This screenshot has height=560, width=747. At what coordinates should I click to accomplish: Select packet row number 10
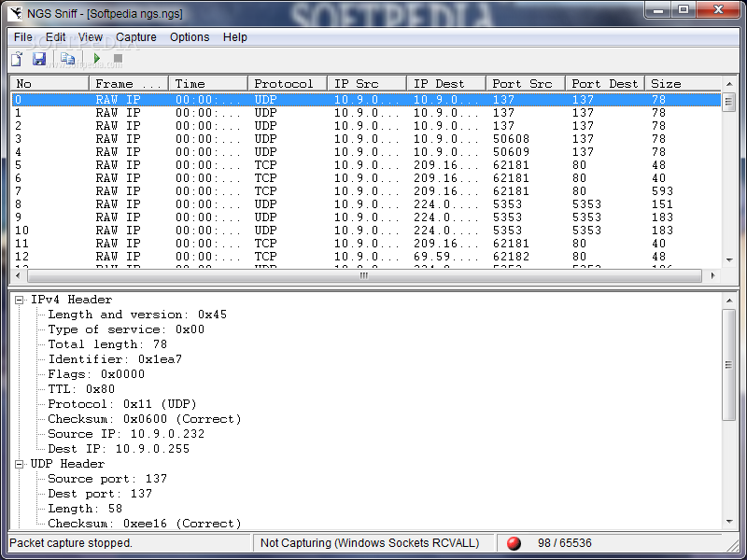(366, 231)
